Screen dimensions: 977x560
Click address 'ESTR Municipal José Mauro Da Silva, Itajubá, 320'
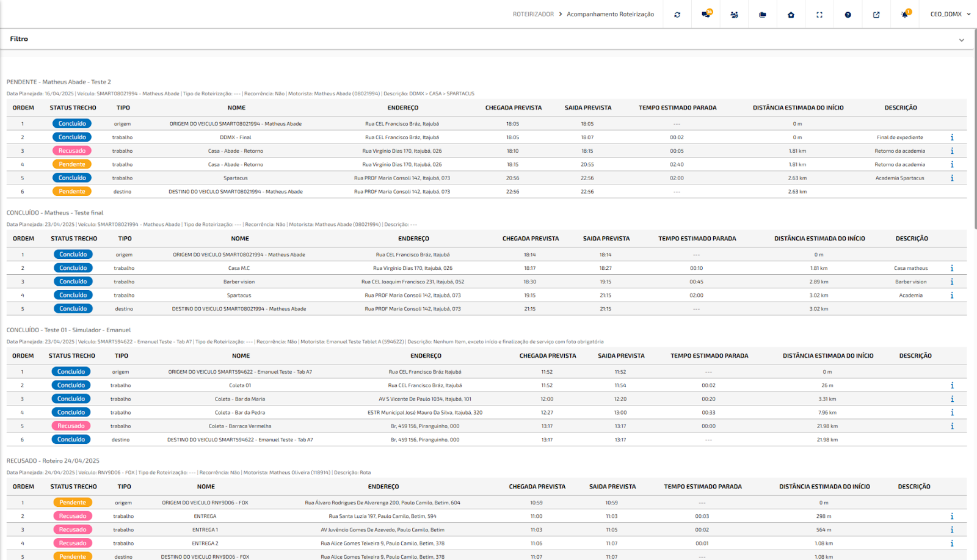[x=425, y=412]
